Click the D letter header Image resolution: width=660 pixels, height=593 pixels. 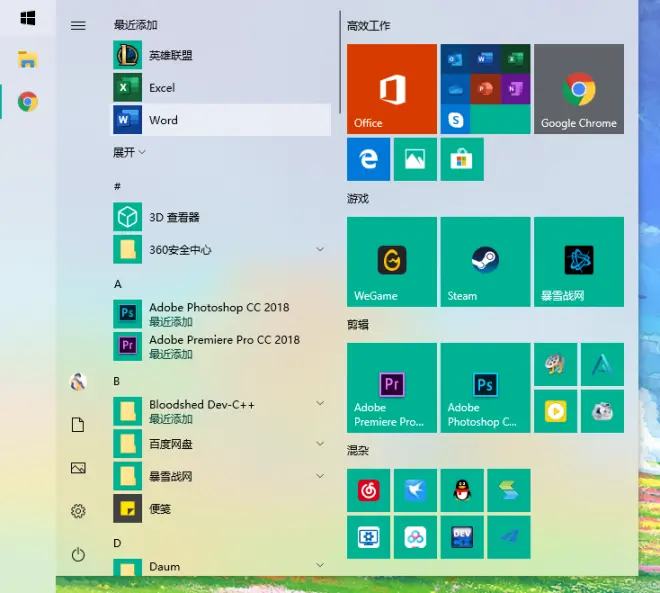click(x=117, y=543)
